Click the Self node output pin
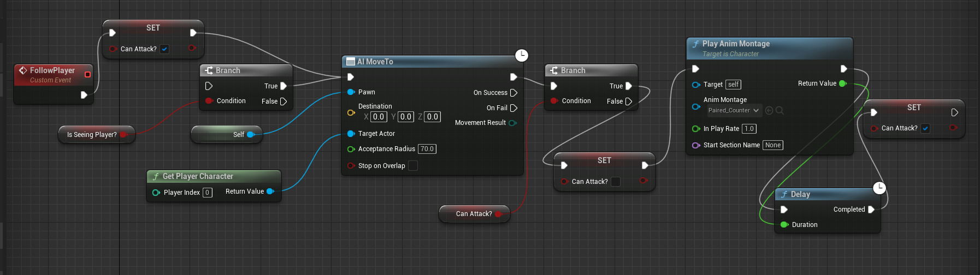Image resolution: width=980 pixels, height=275 pixels. point(251,134)
